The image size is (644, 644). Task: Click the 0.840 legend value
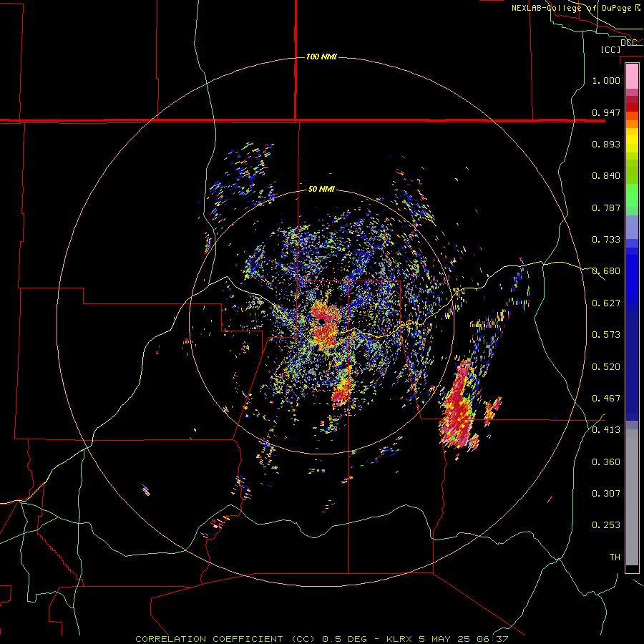[606, 176]
